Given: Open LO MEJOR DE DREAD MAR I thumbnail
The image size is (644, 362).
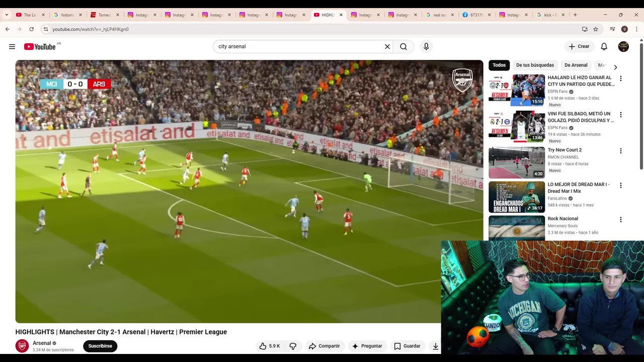Looking at the screenshot, I should pyautogui.click(x=517, y=197).
